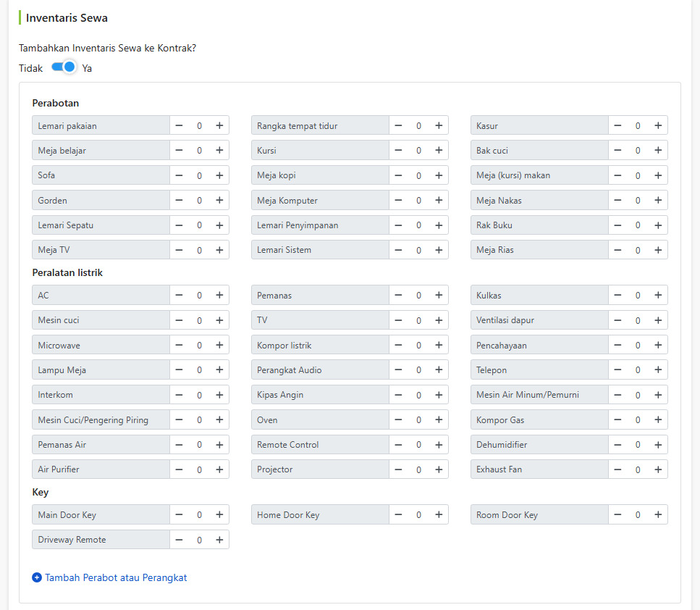Add one Kompor Gas with plus
This screenshot has width=700, height=610.
[x=658, y=419]
